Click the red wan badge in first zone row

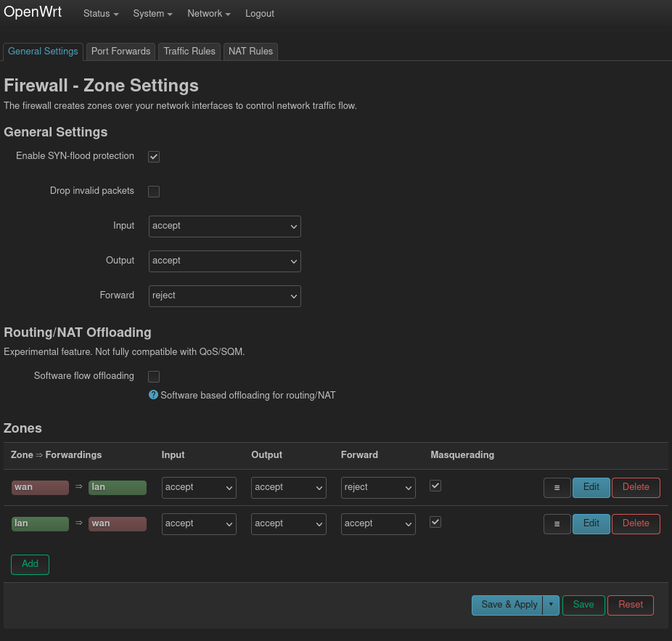(x=41, y=488)
